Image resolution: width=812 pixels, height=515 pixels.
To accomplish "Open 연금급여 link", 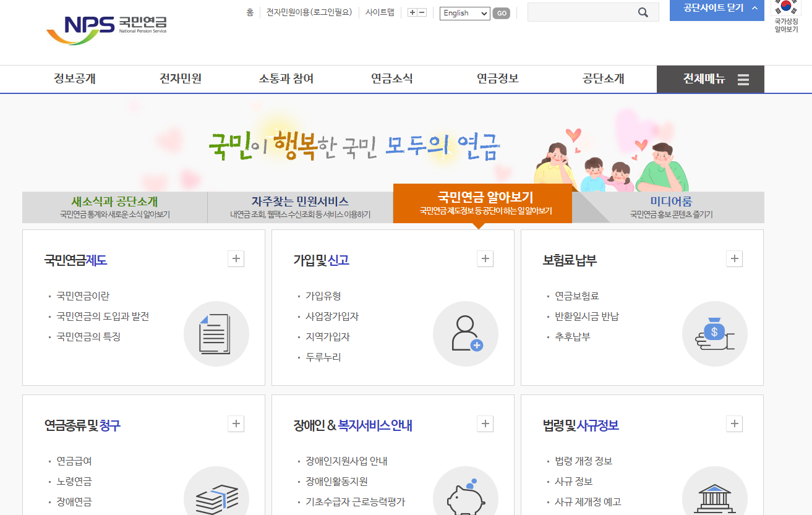I will pyautogui.click(x=74, y=461).
